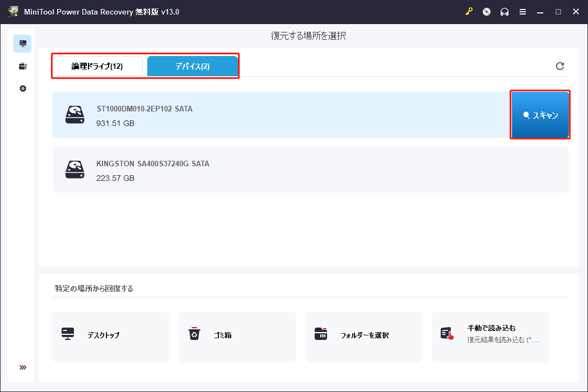The height and width of the screenshot is (392, 588).
Task: Select the recovery monitor icon in sidebar
Action: pos(22,44)
